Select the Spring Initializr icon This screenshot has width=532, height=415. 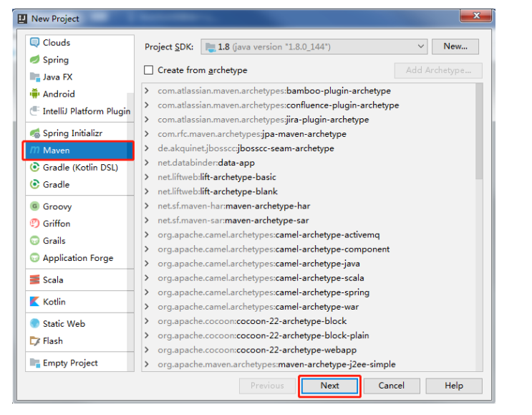[34, 133]
